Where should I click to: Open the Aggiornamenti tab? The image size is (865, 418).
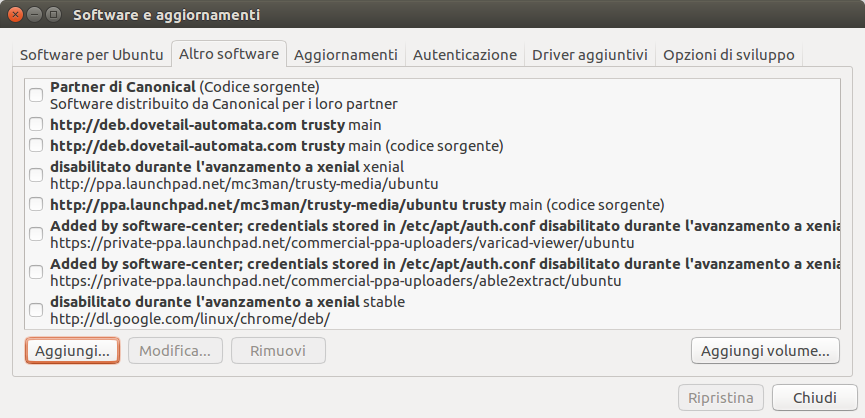(x=345, y=55)
